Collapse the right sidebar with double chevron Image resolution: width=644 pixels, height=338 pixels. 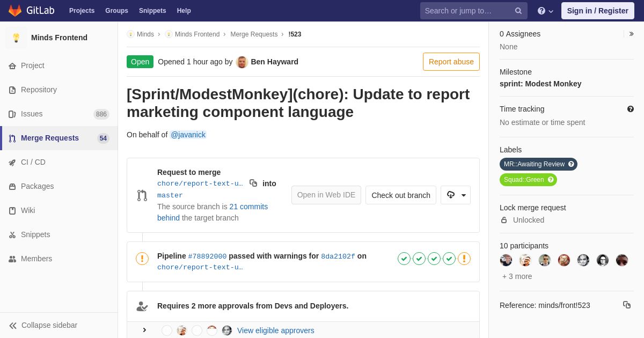click(631, 34)
